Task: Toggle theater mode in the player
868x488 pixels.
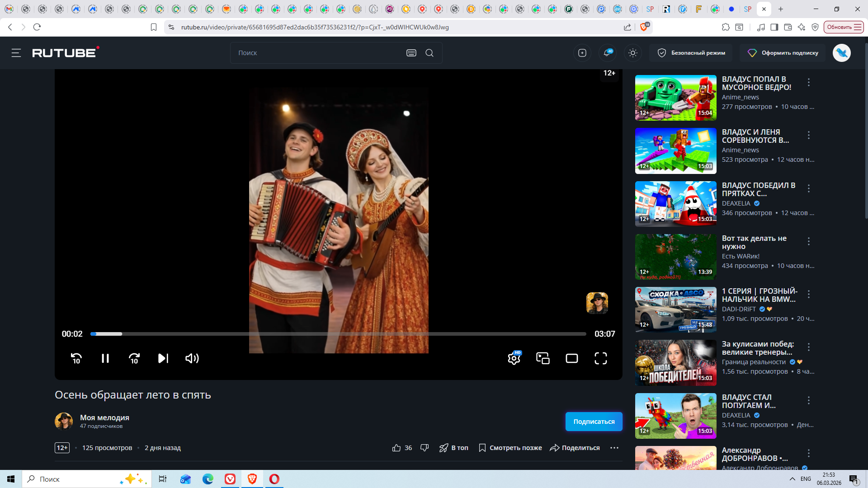Action: (x=572, y=358)
